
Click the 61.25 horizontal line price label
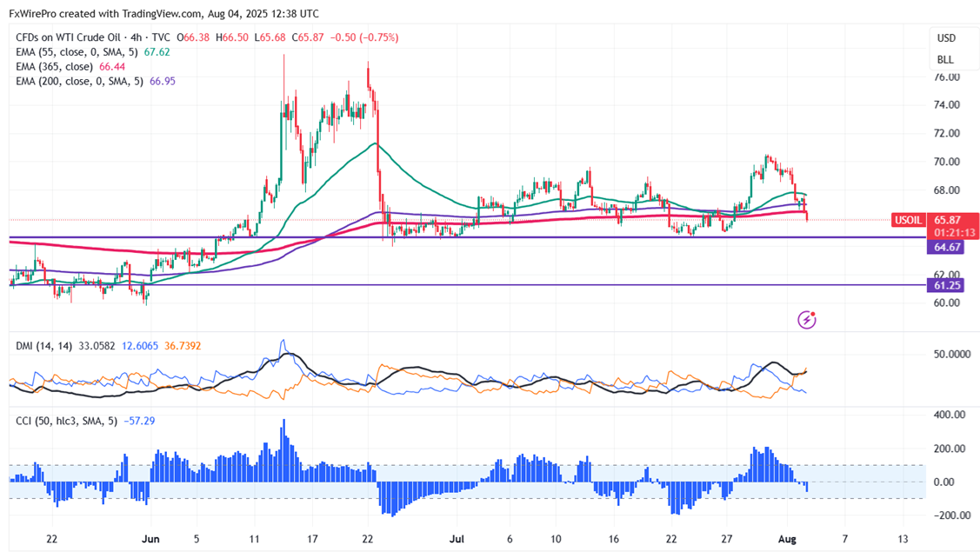(947, 286)
